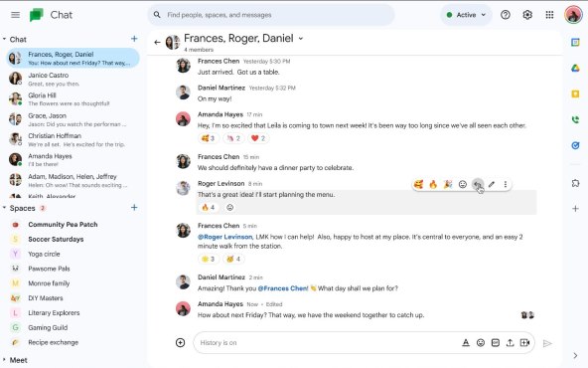The image size is (588, 368).
Task: Expand the conversation name dropdown arrow
Action: 300,39
